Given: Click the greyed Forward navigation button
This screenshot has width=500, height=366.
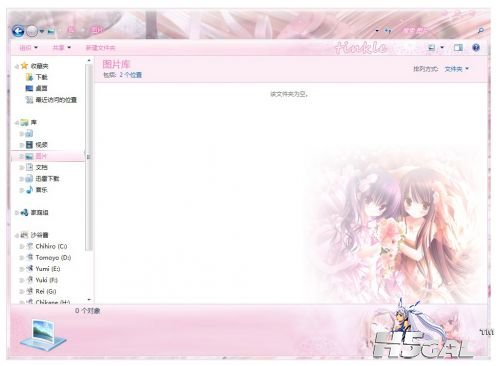Looking at the screenshot, I should (32, 31).
